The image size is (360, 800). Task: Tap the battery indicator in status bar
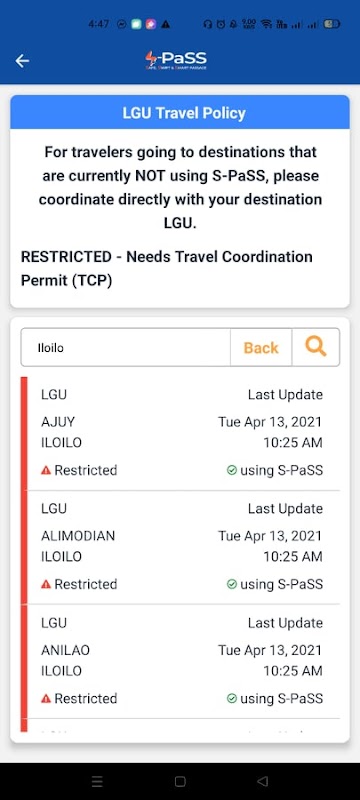332,24
